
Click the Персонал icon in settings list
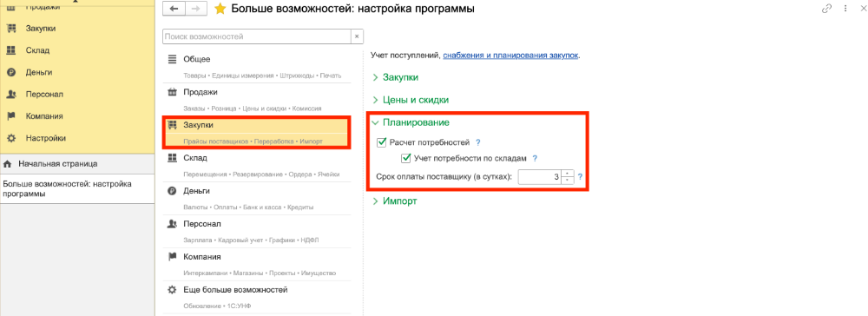click(x=172, y=224)
